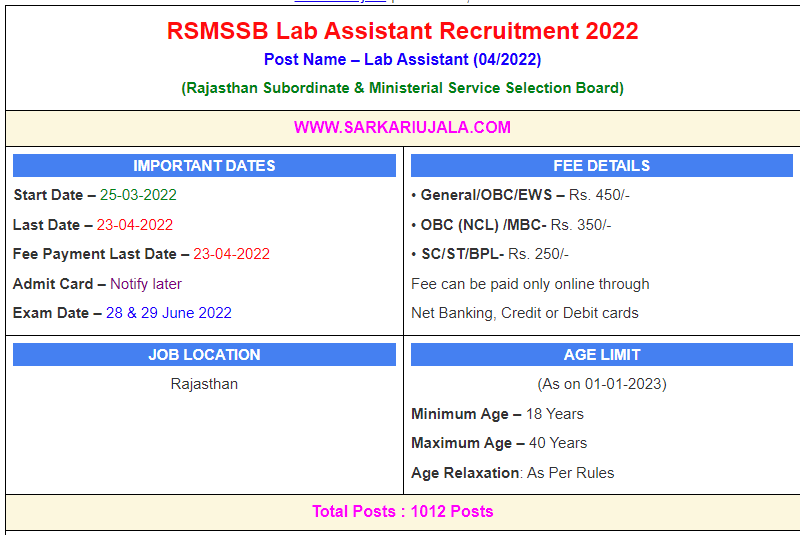
Task: Select the SC/ST/BPL Rs. 250 fee line
Action: point(490,254)
